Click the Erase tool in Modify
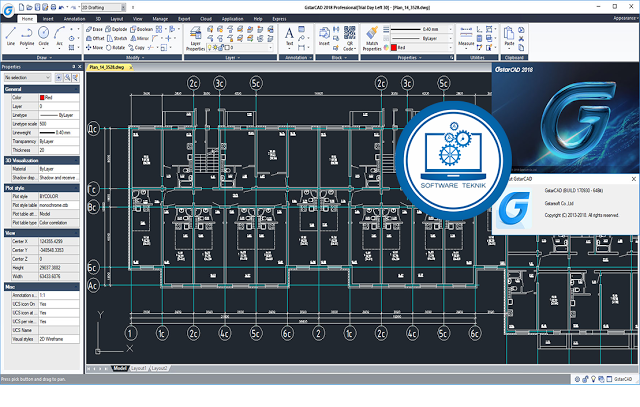This screenshot has width=640, height=407. (94, 29)
